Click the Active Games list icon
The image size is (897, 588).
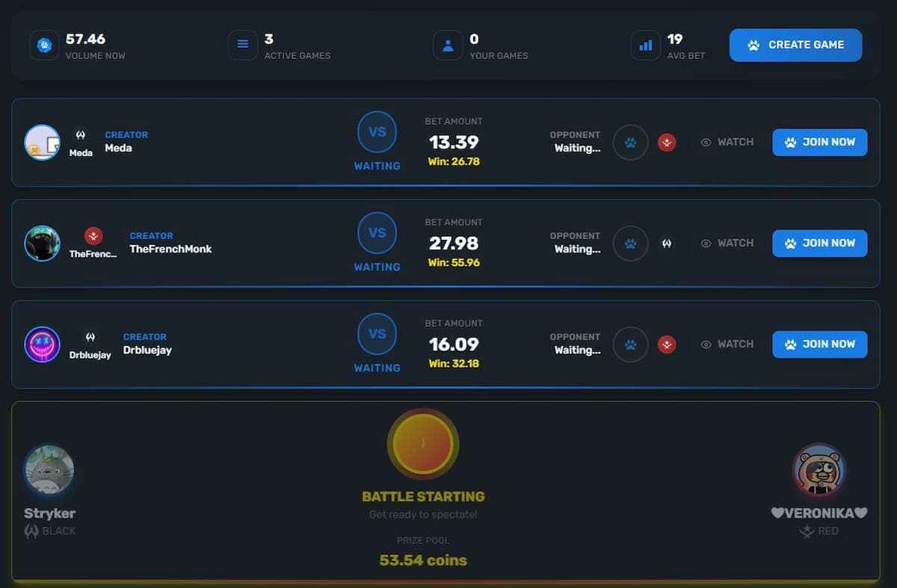pos(243,45)
